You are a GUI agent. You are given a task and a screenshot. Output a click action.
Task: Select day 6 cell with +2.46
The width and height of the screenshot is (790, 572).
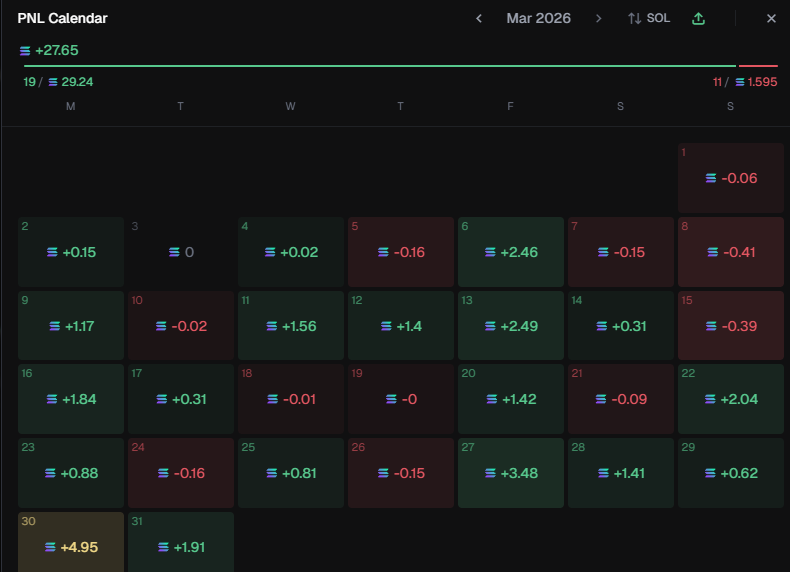(x=510, y=252)
